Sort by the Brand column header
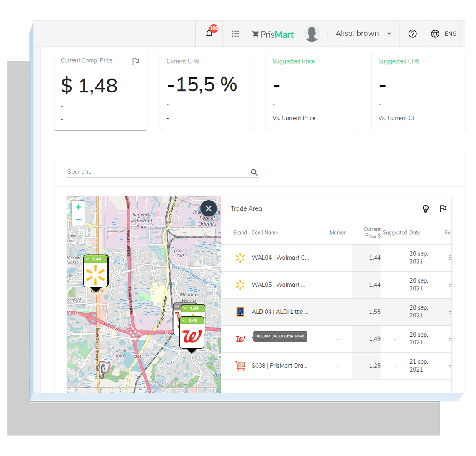476x456 pixels. (x=240, y=233)
